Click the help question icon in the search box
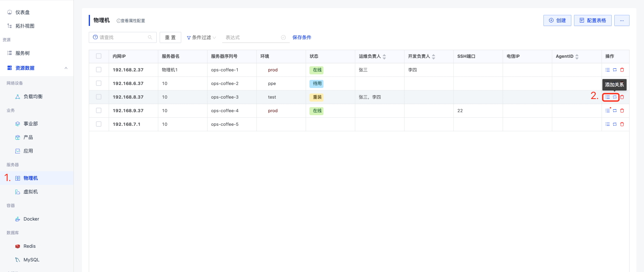The image size is (644, 272). point(95,37)
